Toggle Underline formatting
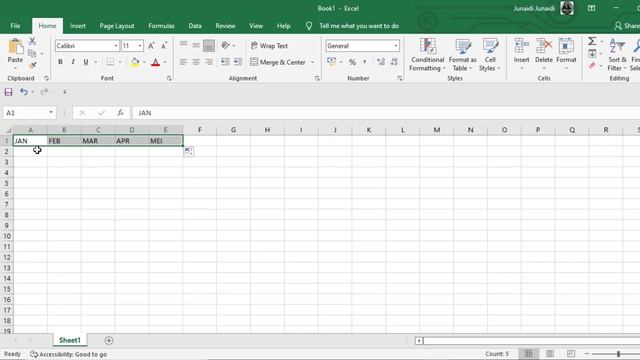Viewport: 640px width, 360px height. click(86, 62)
